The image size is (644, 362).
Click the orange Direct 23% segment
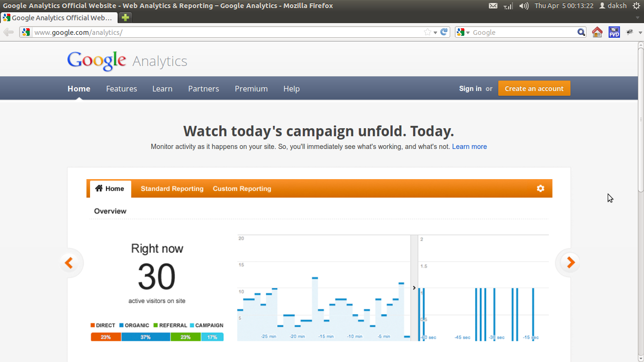106,337
